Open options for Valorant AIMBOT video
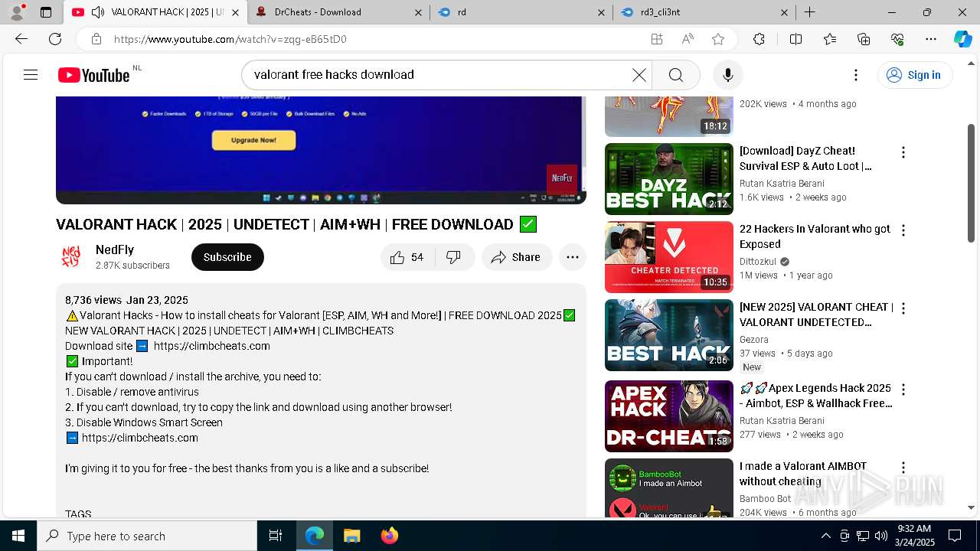The width and height of the screenshot is (980, 551). pyautogui.click(x=903, y=468)
